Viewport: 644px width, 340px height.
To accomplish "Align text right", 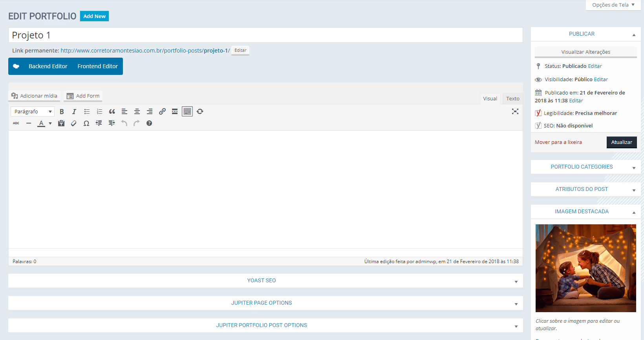I will (x=150, y=111).
